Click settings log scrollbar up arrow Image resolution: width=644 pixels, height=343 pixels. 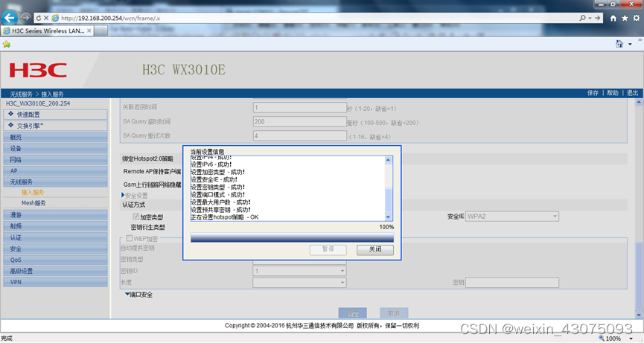coord(388,160)
